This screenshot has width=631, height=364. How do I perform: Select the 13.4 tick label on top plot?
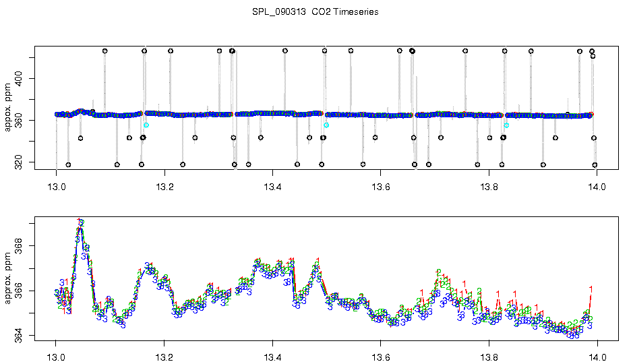(x=272, y=187)
